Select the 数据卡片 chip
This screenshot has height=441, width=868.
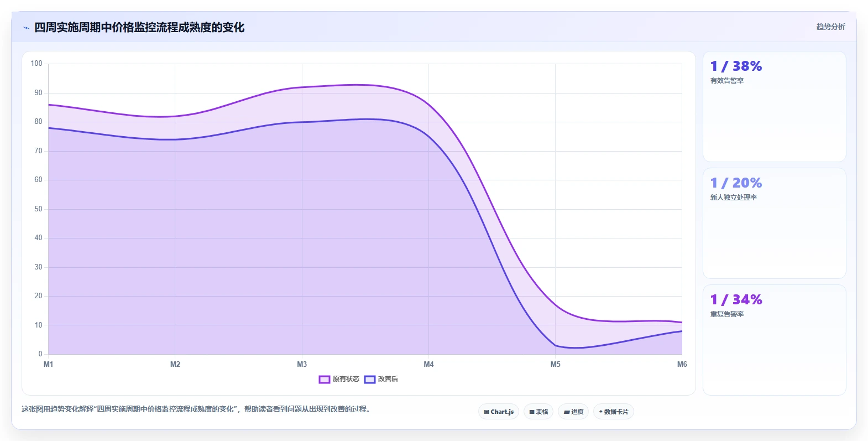click(x=614, y=412)
